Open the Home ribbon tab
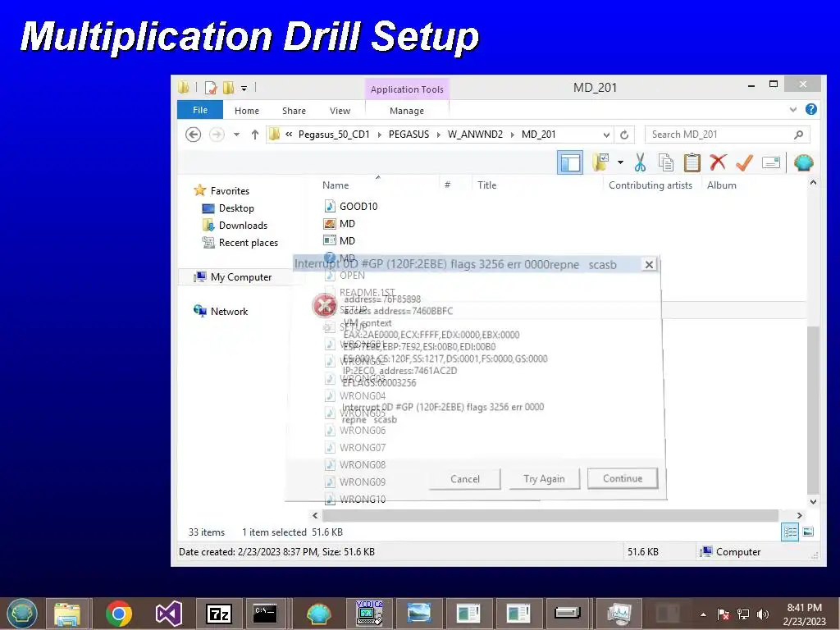Image resolution: width=840 pixels, height=630 pixels. 246,111
